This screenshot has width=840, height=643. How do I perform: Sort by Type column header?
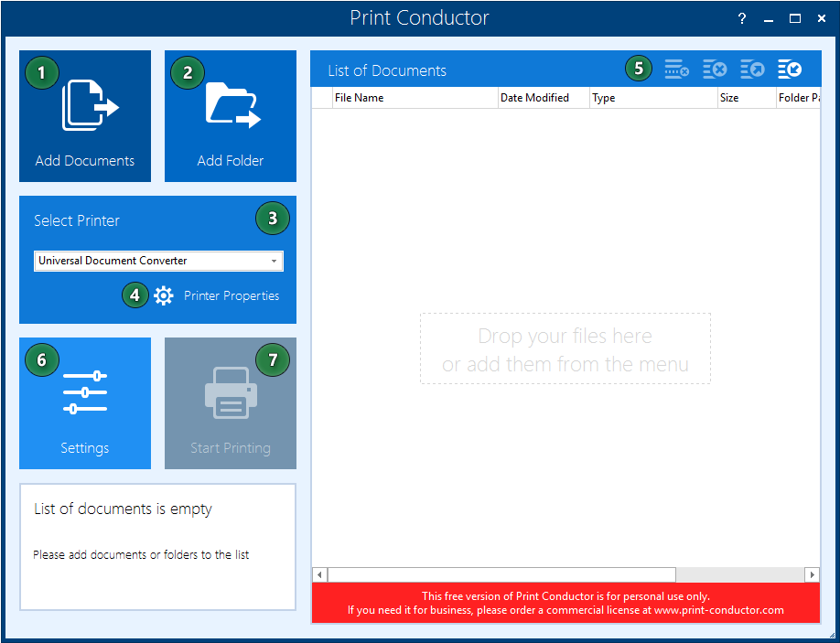[653, 98]
